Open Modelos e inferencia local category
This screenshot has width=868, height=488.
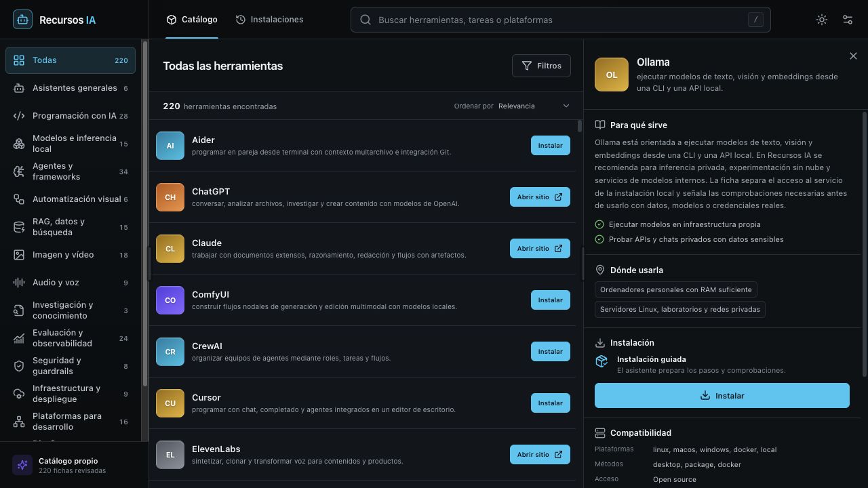click(71, 144)
